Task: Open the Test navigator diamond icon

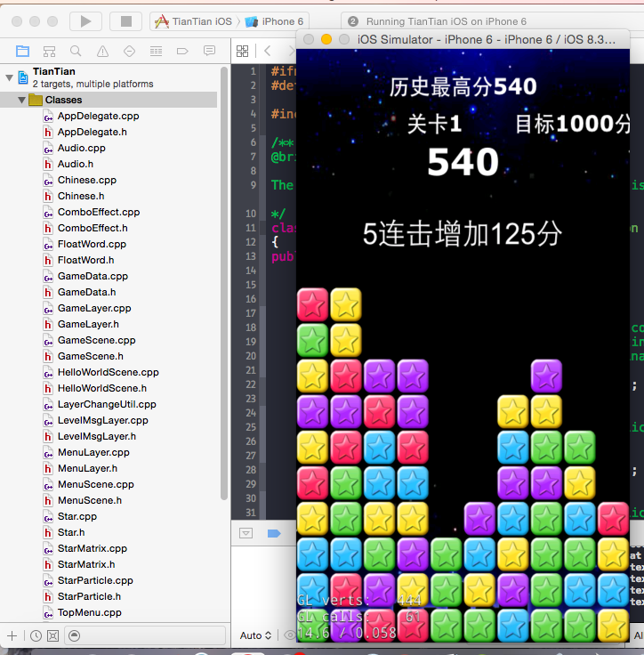Action: pyautogui.click(x=130, y=51)
